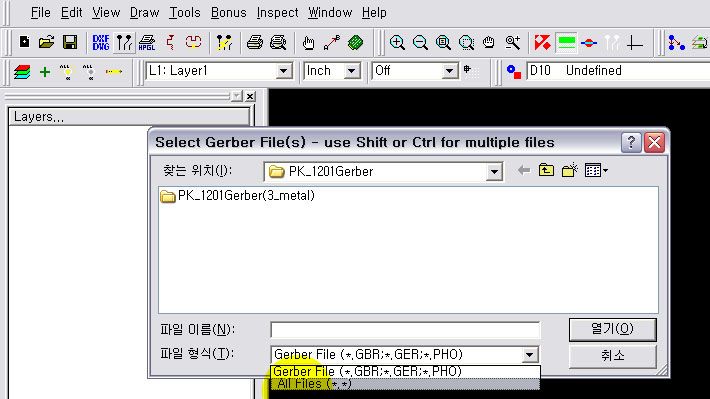
Task: Turn all layers on with yellow bulb
Action: click(67, 72)
